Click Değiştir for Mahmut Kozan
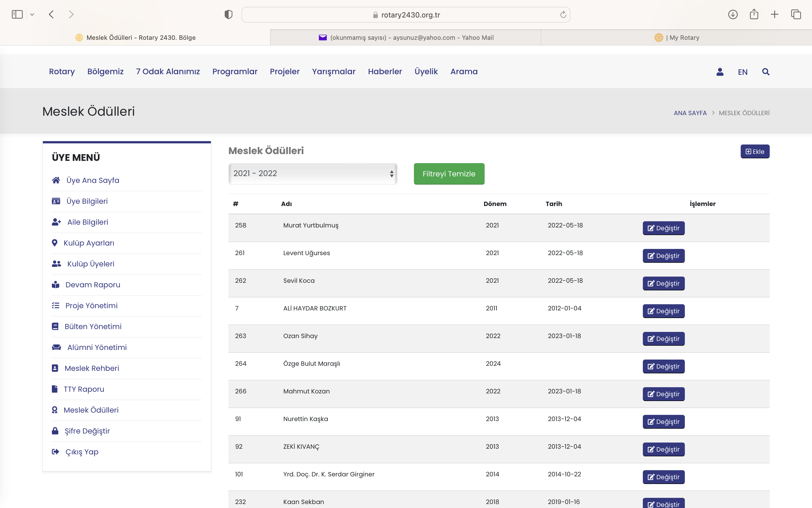812x508 pixels. pos(663,394)
